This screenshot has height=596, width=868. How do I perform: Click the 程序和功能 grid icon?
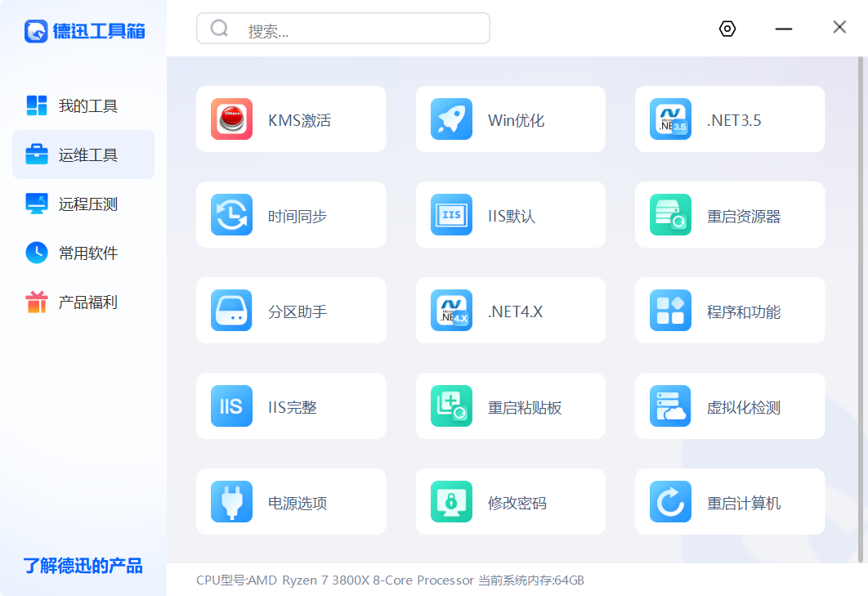670,310
